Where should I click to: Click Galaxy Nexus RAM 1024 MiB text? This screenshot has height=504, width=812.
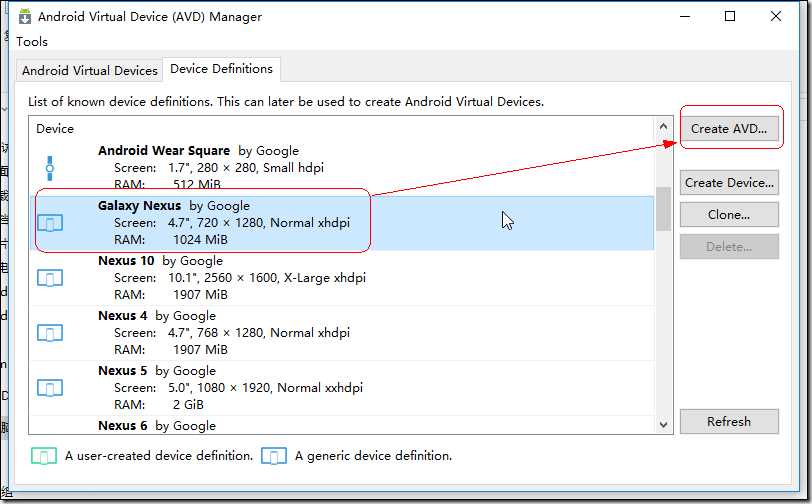(171, 240)
